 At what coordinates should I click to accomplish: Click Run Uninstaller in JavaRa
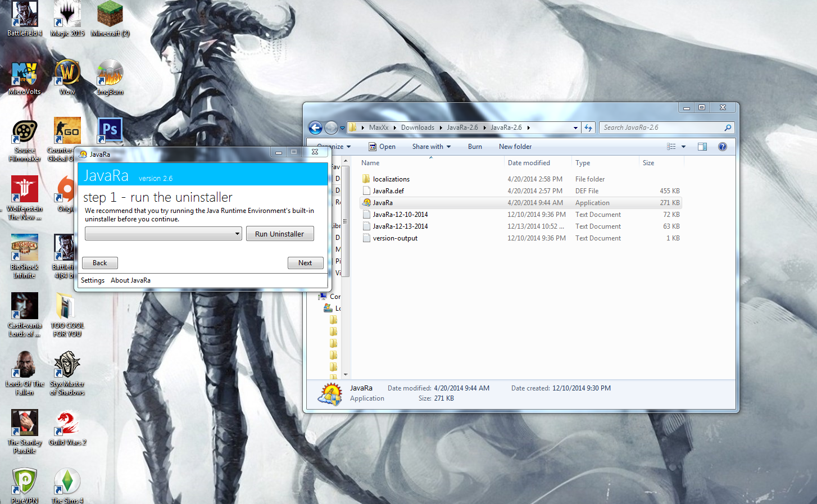point(280,234)
